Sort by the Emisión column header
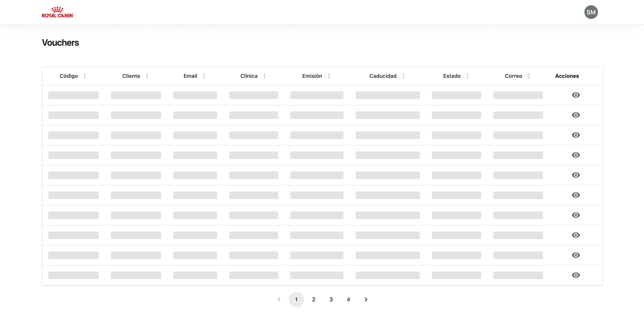This screenshot has height=332, width=644. click(312, 76)
